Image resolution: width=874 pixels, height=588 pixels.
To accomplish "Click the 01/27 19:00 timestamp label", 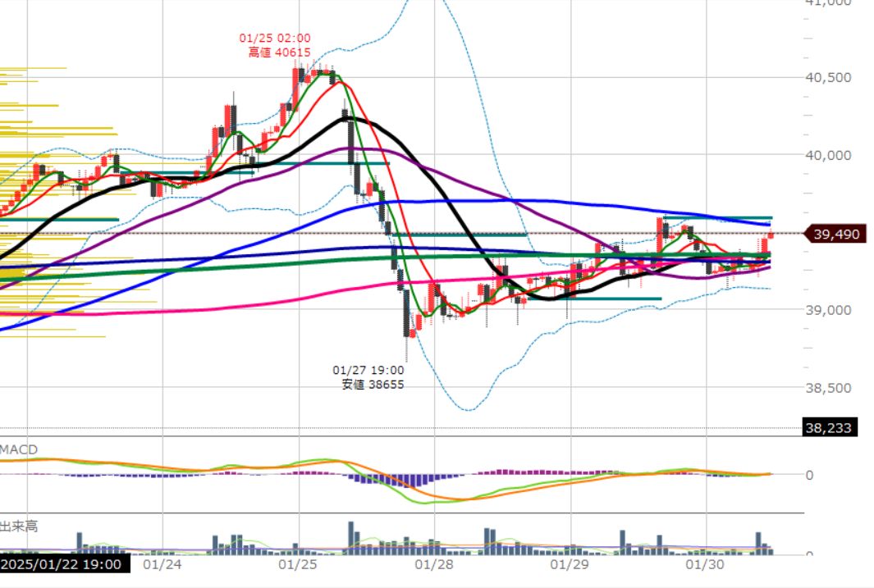I will pyautogui.click(x=368, y=370).
